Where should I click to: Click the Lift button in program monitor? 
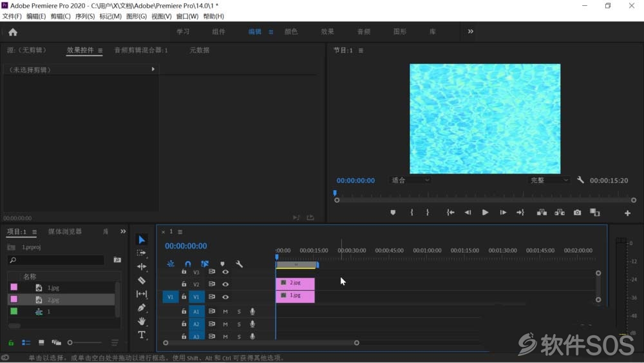pyautogui.click(x=542, y=213)
